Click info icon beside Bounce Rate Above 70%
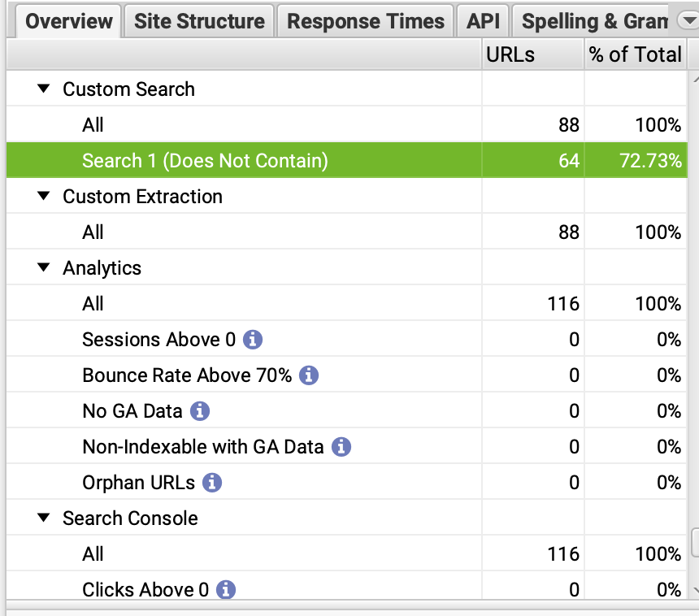The height and width of the screenshot is (616, 699). (x=309, y=375)
